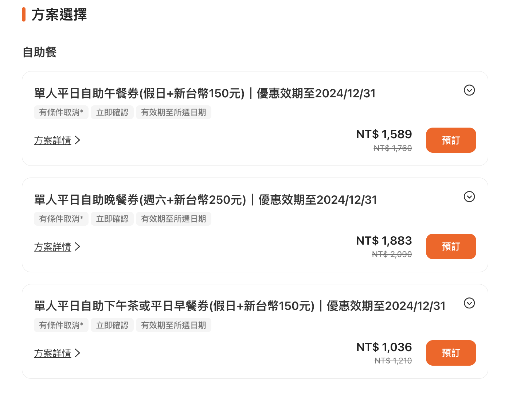Expand the weekday dinner buffet voucher details
The width and height of the screenshot is (532, 393).
click(469, 196)
